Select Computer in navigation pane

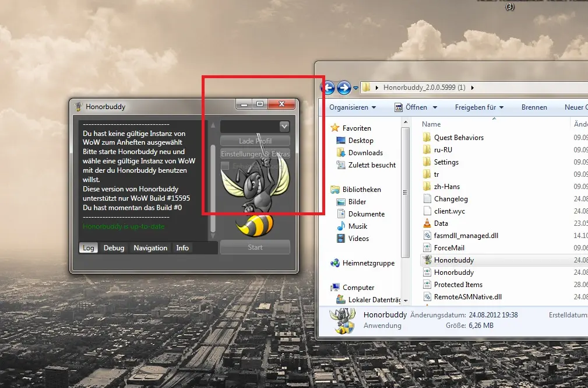tap(353, 288)
